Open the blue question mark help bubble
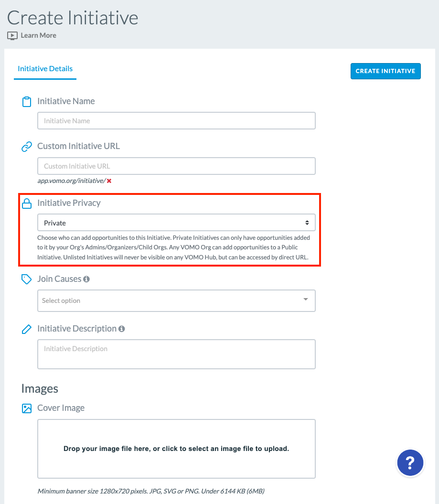Image resolution: width=439 pixels, height=504 pixels. click(410, 462)
